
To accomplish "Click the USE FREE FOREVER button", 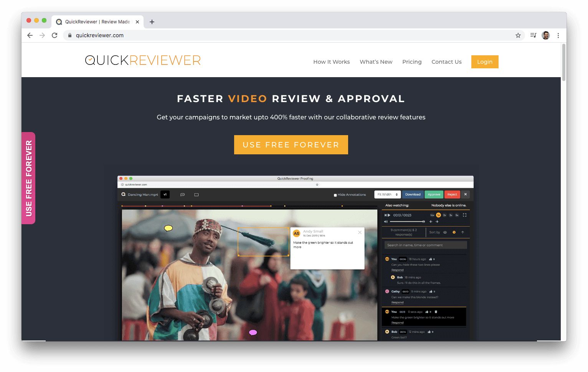I will (291, 145).
